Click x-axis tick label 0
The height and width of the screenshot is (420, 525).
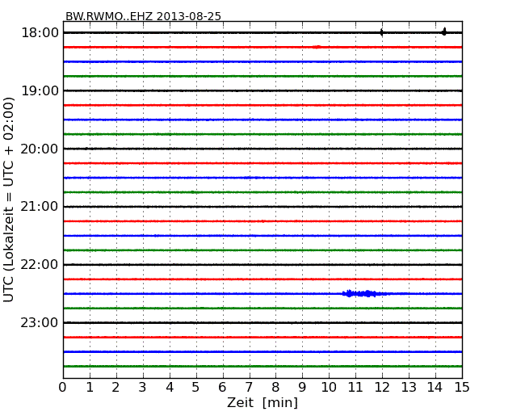click(63, 388)
